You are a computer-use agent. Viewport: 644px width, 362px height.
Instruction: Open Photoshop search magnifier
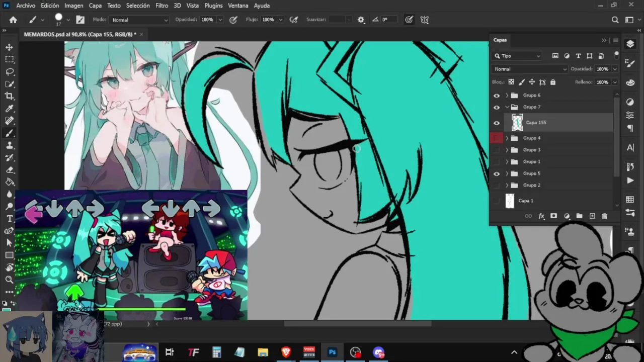(x=615, y=20)
